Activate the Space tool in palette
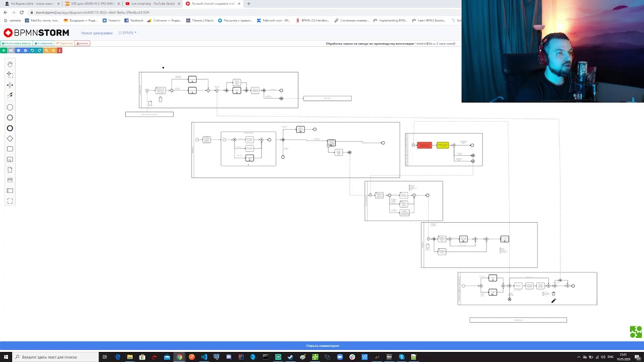644x362 pixels. coord(10,85)
